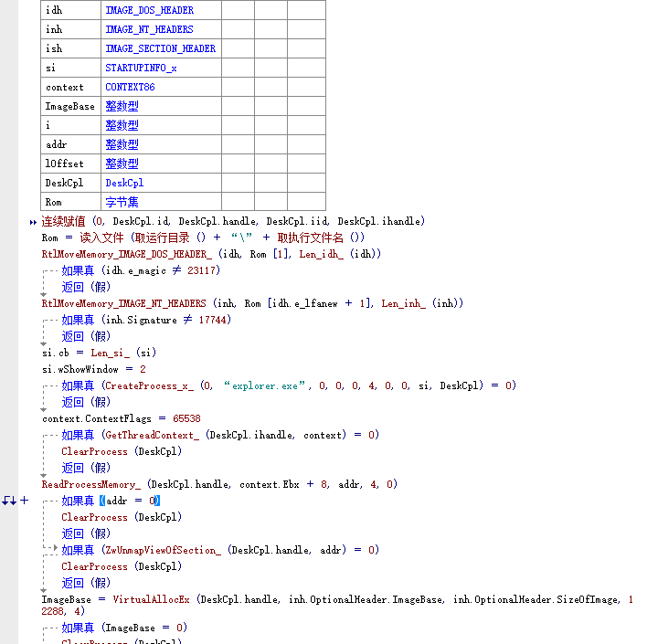647x644 pixels.
Task: Click ClearProcess under the addr = 0 check
Action: (94, 517)
